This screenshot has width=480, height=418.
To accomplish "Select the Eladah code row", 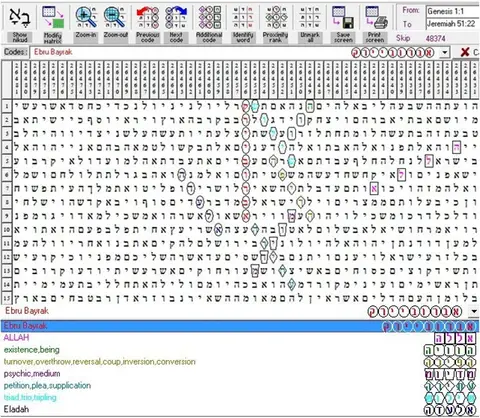I will [240, 410].
